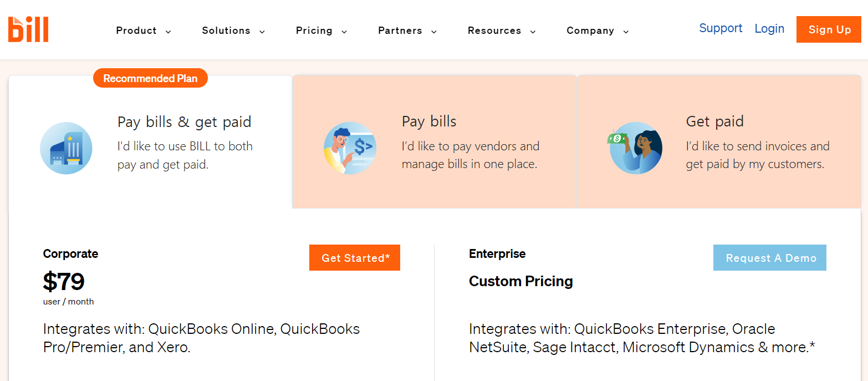Screen dimensions: 868x381
Task: Click the Corporate integrations text listing Xero
Action: [202, 338]
